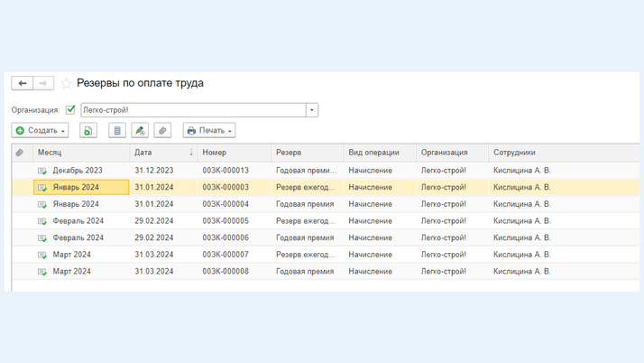Expand the Организация dropdown list
644x363 pixels.
click(312, 110)
